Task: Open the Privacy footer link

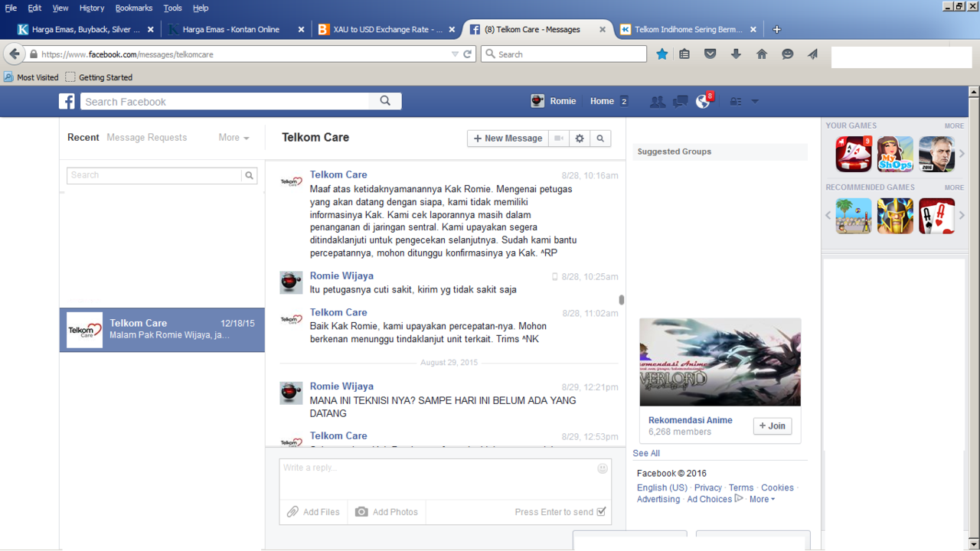Action: 708,487
